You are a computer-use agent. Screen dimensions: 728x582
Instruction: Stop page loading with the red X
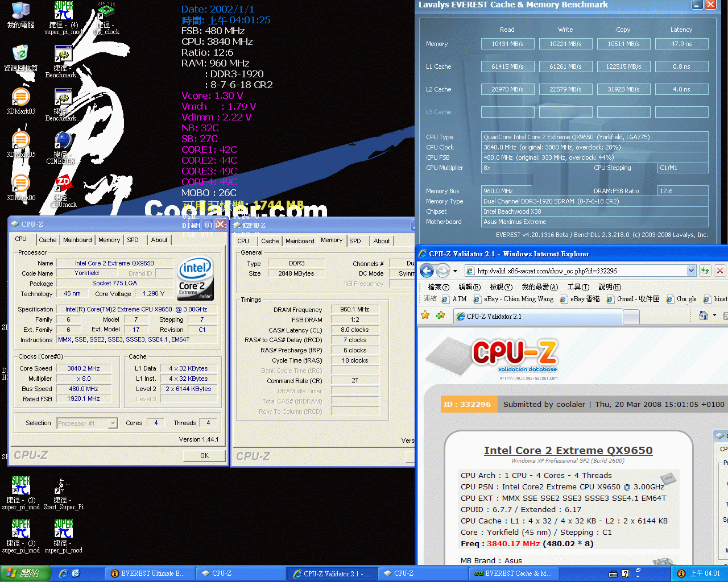719,271
